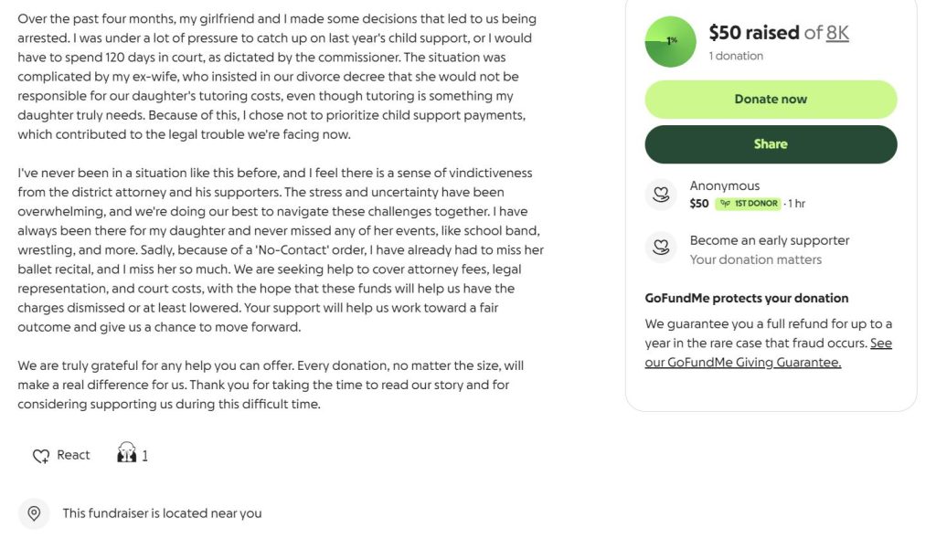Viewport: 936px width, 560px height.
Task: Click the $50 raised amount
Action: [x=754, y=33]
